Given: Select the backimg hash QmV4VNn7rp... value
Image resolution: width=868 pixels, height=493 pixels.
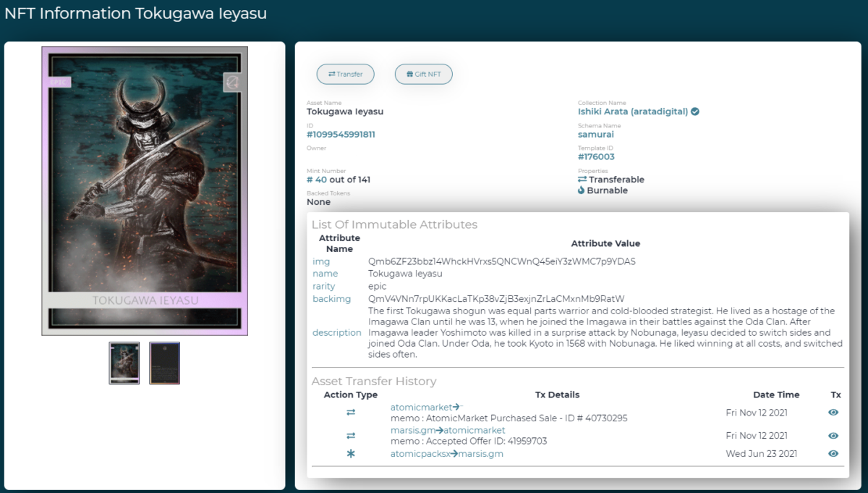Looking at the screenshot, I should pyautogui.click(x=496, y=299).
